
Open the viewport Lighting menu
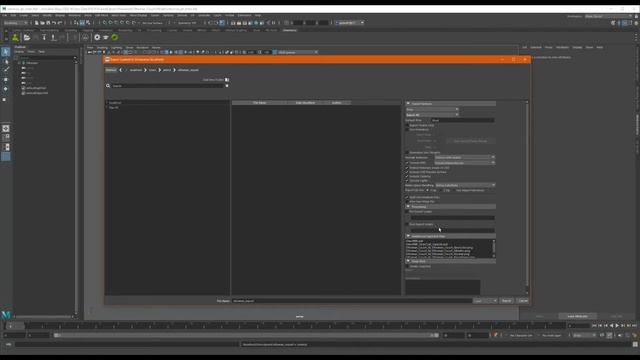[x=117, y=48]
